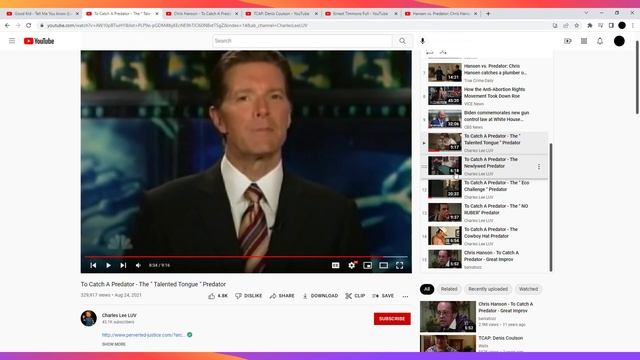This screenshot has height=360, width=640.
Task: Share the video
Action: [x=282, y=296]
